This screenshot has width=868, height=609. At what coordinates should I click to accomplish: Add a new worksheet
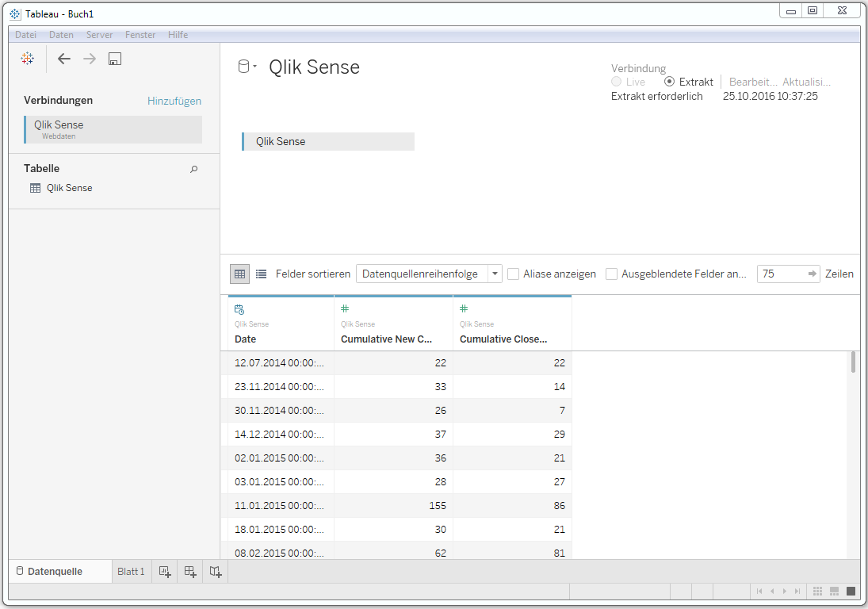point(165,572)
